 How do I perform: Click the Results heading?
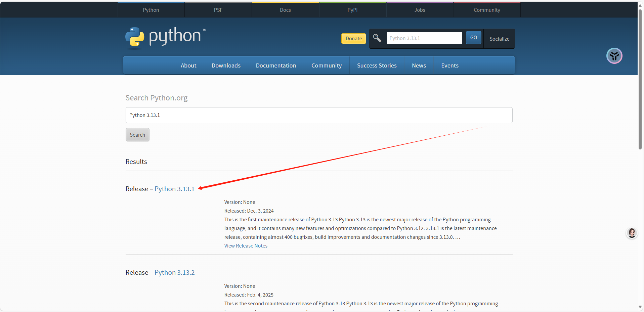pos(136,162)
